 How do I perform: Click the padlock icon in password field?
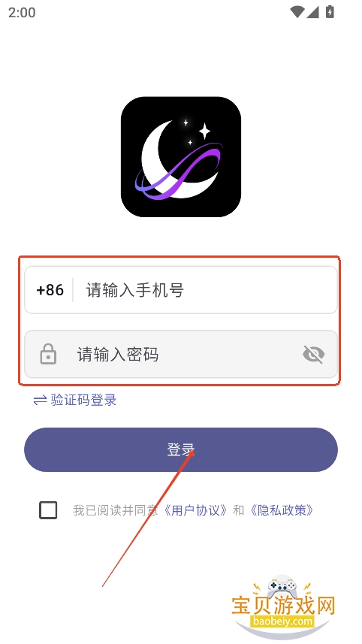pyautogui.click(x=48, y=354)
